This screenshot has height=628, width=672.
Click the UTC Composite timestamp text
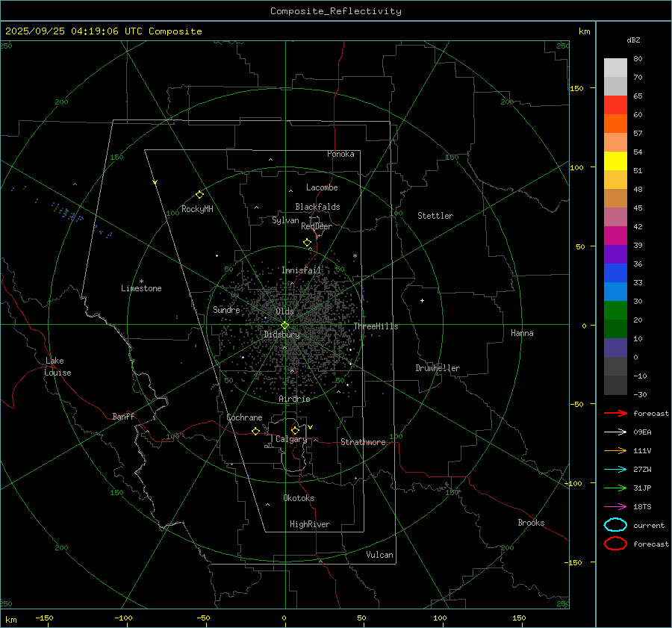pyautogui.click(x=103, y=31)
